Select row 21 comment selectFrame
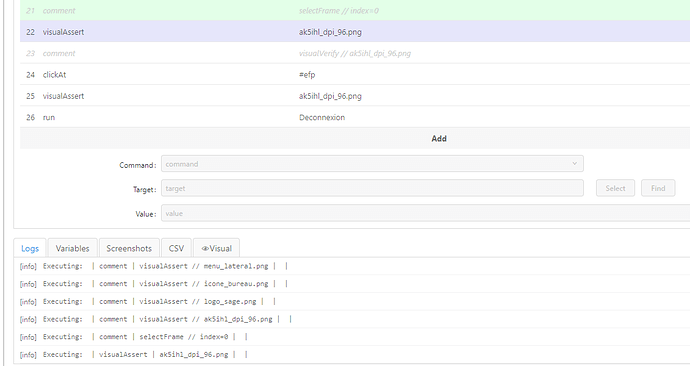Viewport: 690px width, 366px height. click(x=355, y=11)
